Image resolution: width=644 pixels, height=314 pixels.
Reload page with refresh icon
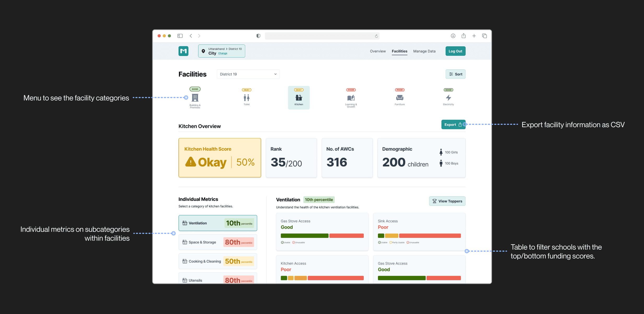[x=376, y=36]
